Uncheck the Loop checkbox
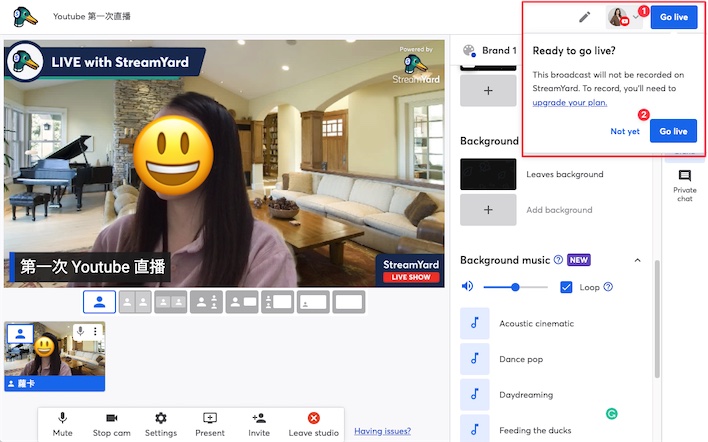This screenshot has width=708, height=442. coord(566,287)
